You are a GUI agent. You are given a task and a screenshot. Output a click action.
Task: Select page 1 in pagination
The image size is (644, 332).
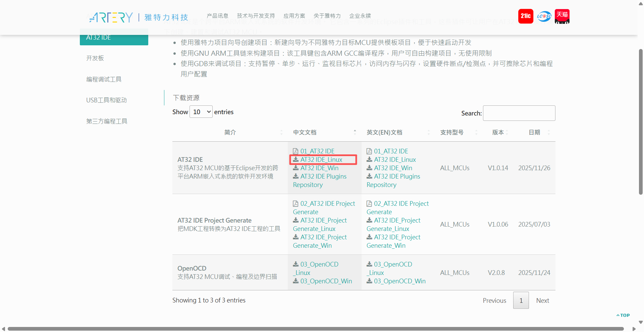pyautogui.click(x=521, y=300)
